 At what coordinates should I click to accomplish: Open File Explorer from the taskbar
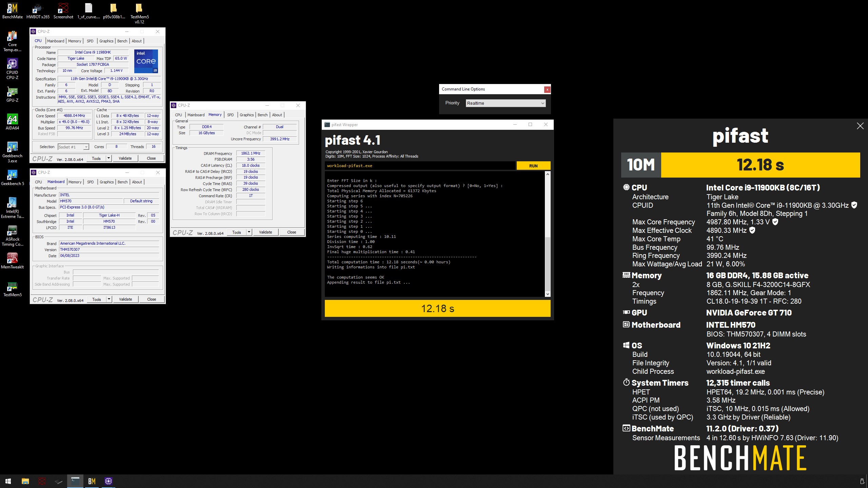click(x=25, y=481)
